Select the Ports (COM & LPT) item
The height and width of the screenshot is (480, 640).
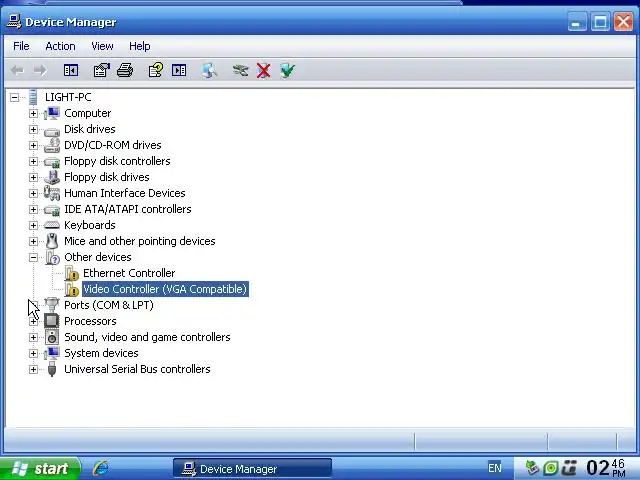(x=109, y=305)
